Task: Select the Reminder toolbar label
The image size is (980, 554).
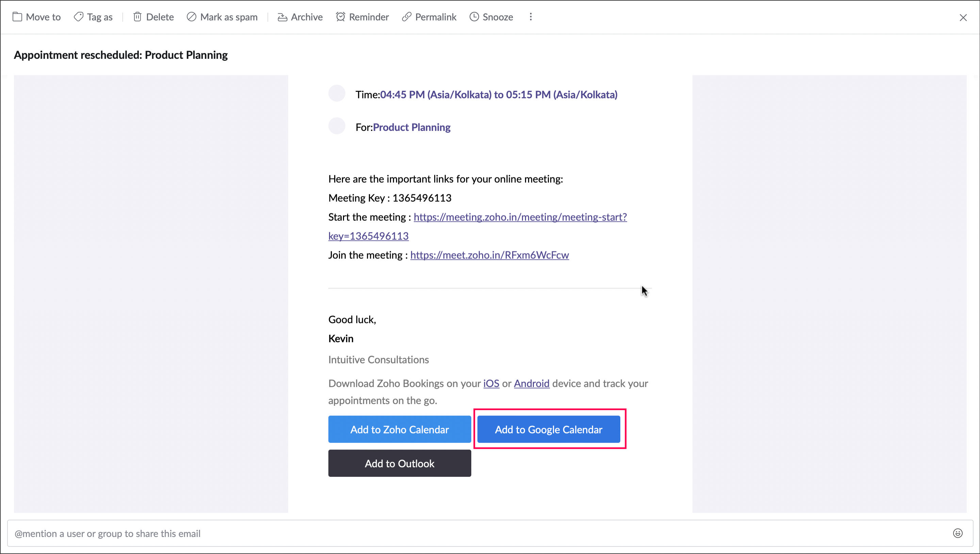Action: click(x=369, y=17)
